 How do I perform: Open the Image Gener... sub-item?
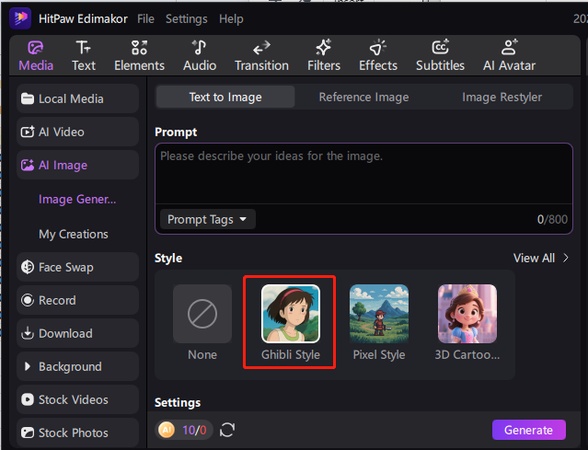coord(77,199)
